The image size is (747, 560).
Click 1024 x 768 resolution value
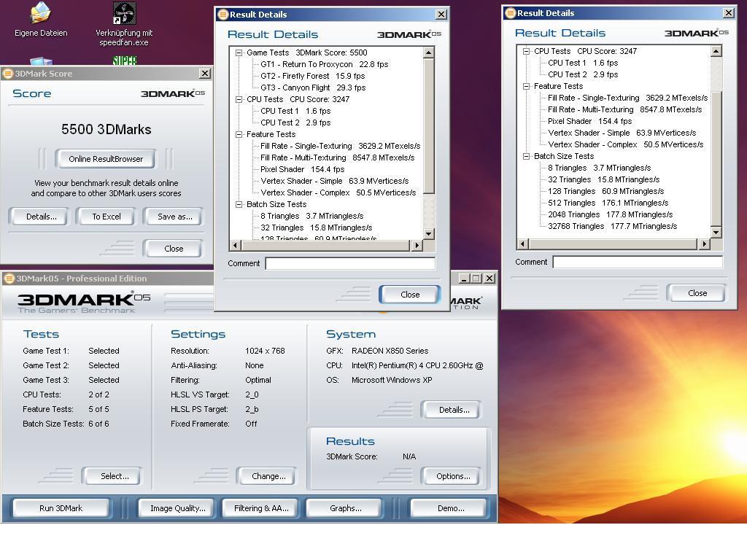265,351
